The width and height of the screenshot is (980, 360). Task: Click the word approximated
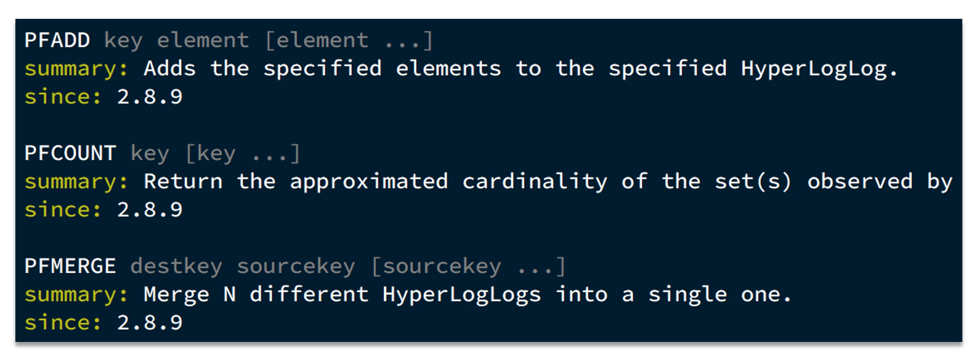[x=369, y=182]
